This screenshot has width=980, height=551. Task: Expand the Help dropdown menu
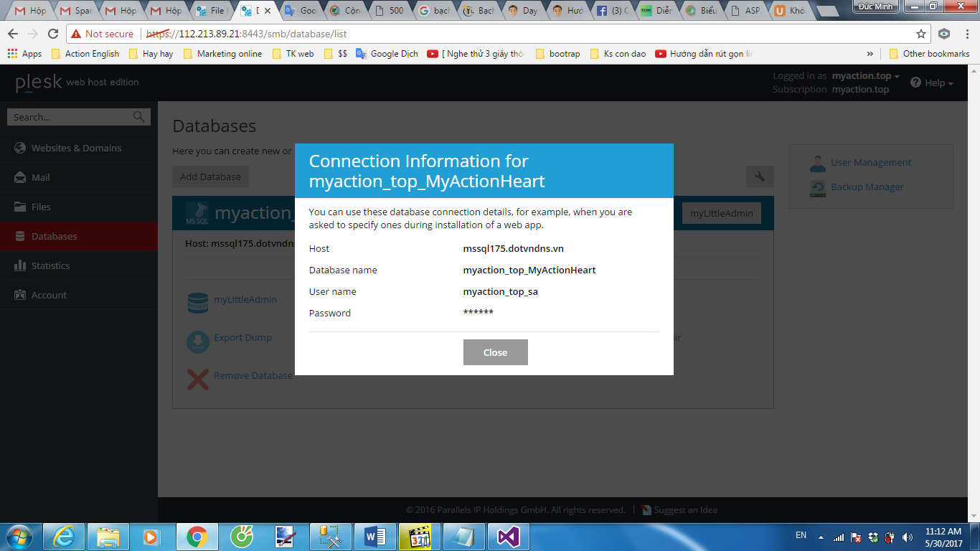pyautogui.click(x=933, y=83)
